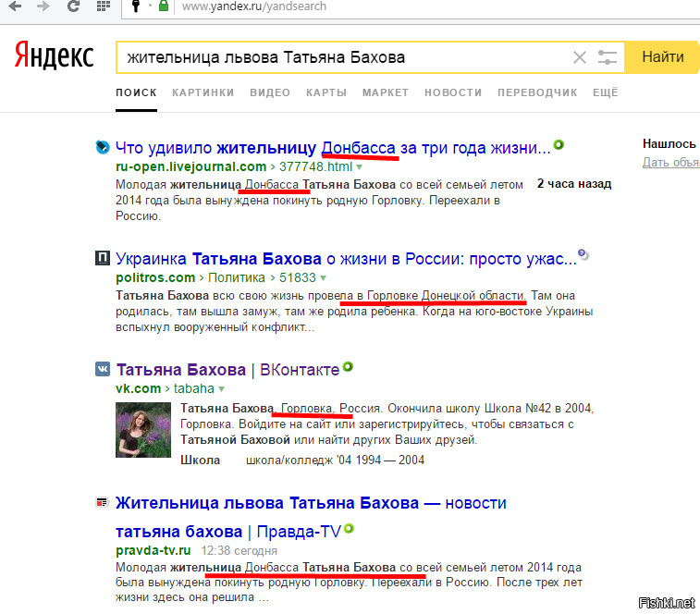Screen dimensions: 700x614
Task: Click the news favicon icon
Action: click(x=103, y=502)
